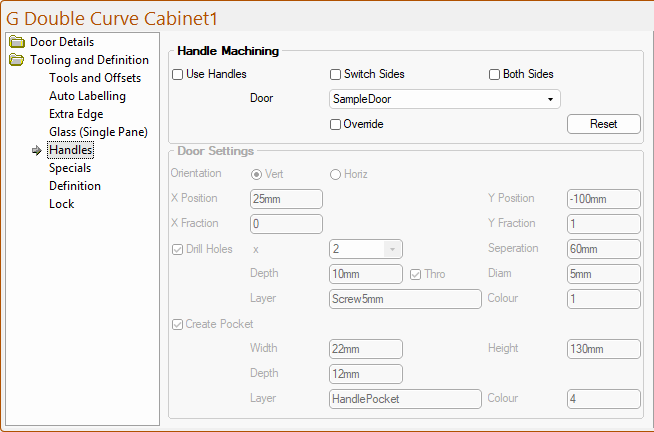Click the pocket Colour field showing 4
Viewport: 654px width, 432px height.
[x=603, y=398]
